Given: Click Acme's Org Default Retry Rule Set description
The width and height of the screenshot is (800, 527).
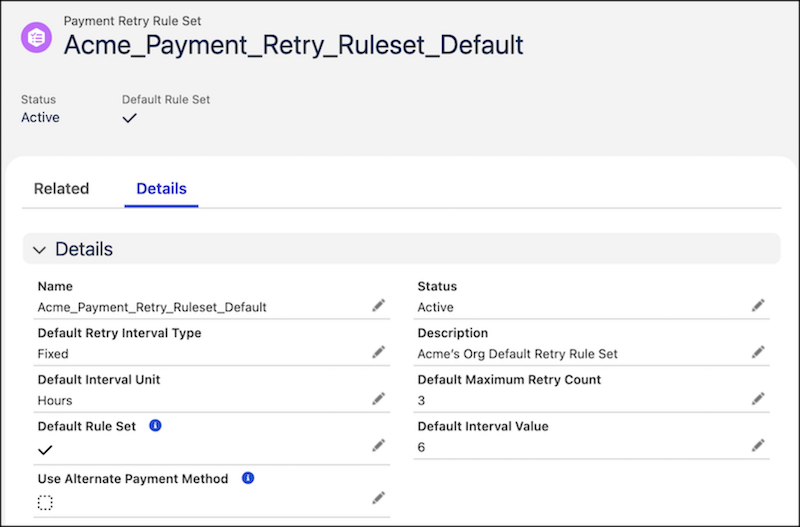Looking at the screenshot, I should pyautogui.click(x=517, y=354).
